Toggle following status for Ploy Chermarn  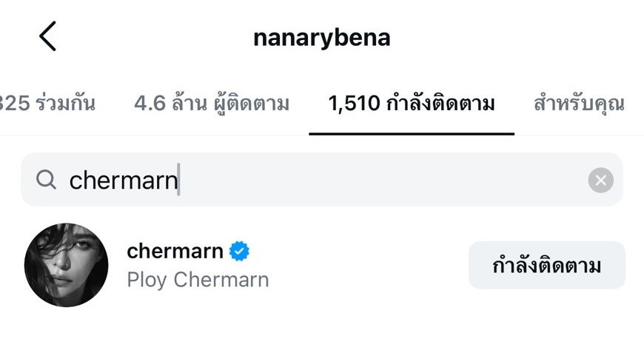(x=546, y=266)
